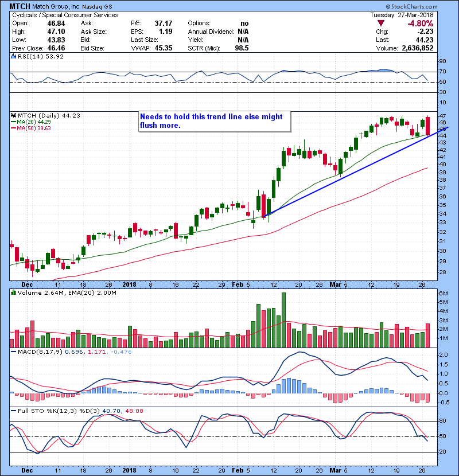Click the 80 label on stochastic axis
The width and height of the screenshot is (459, 476).
pos(442,421)
